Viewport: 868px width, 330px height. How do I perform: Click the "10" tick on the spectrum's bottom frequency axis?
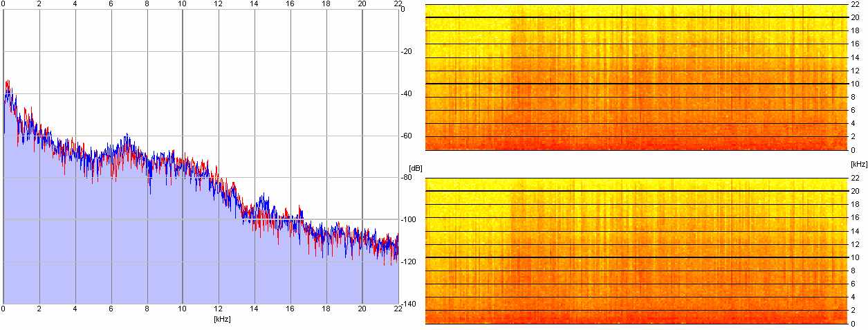(x=182, y=309)
